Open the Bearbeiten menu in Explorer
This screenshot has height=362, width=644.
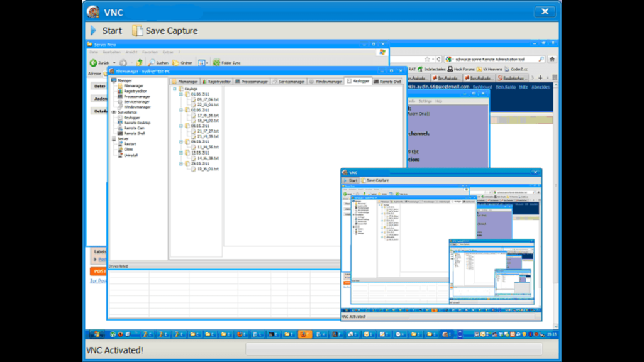112,52
